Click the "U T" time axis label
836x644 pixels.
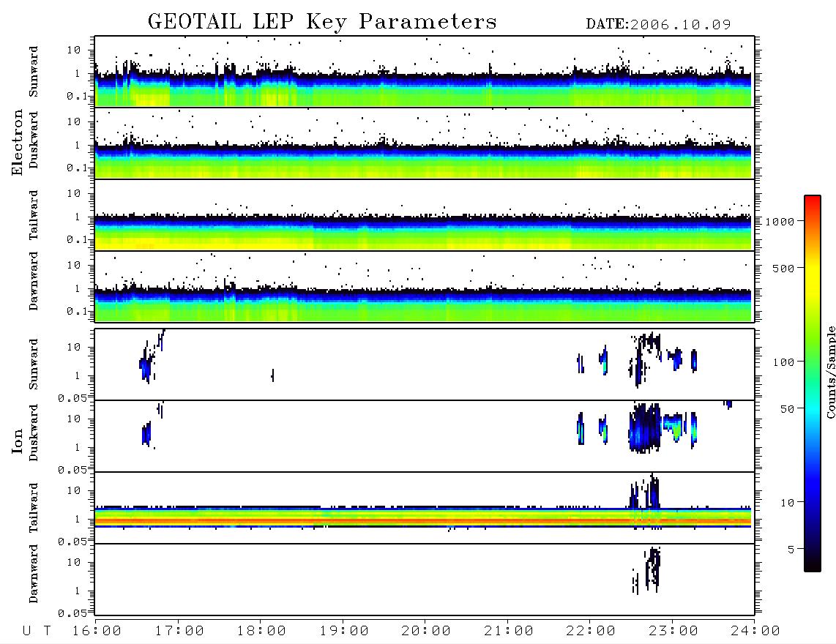[x=37, y=632]
